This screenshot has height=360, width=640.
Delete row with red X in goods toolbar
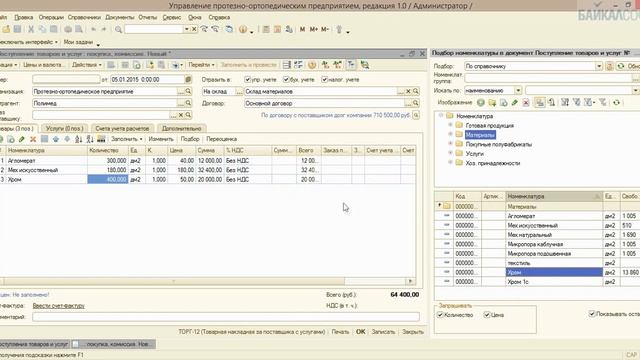pyautogui.click(x=33, y=139)
